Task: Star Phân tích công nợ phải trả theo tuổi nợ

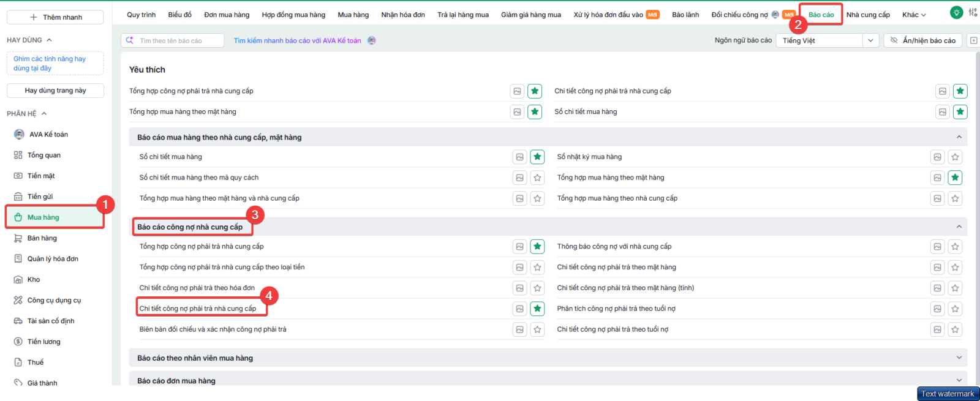Action: click(x=955, y=309)
